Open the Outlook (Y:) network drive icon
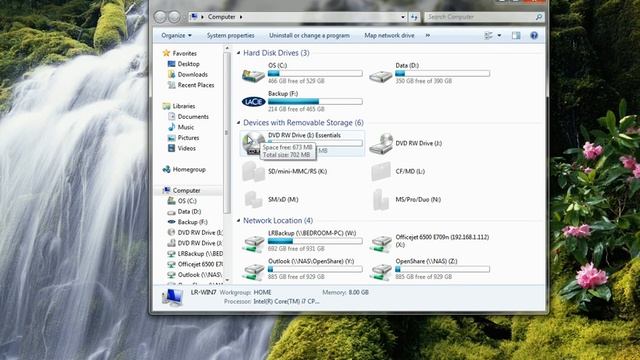The height and width of the screenshot is (360, 640). click(x=253, y=272)
